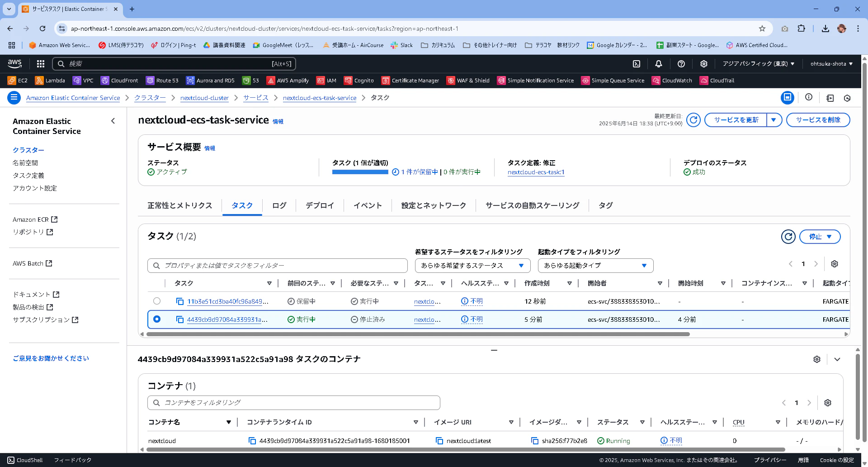868x467 pixels.
Task: Focus the task property filter field
Action: [278, 266]
